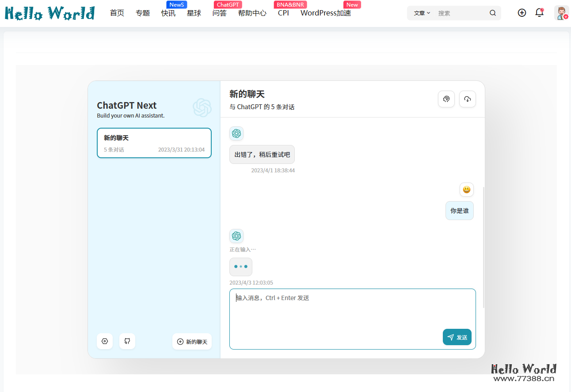The width and height of the screenshot is (571, 392).
Task: Open the circular plus icon in the top bar
Action: click(x=522, y=13)
